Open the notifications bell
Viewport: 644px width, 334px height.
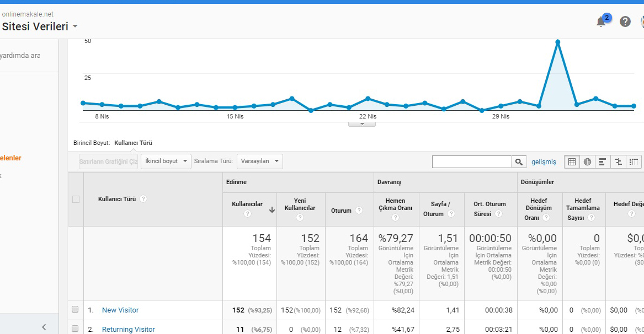601,21
